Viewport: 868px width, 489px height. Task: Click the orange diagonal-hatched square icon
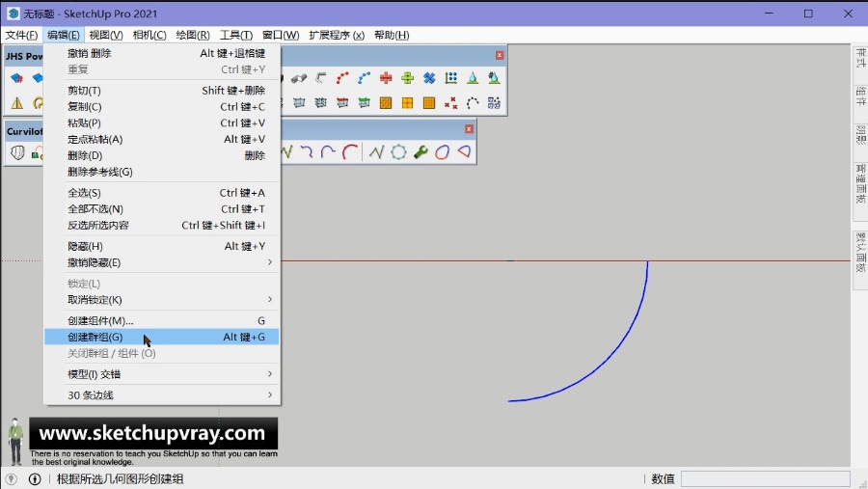[x=386, y=102]
